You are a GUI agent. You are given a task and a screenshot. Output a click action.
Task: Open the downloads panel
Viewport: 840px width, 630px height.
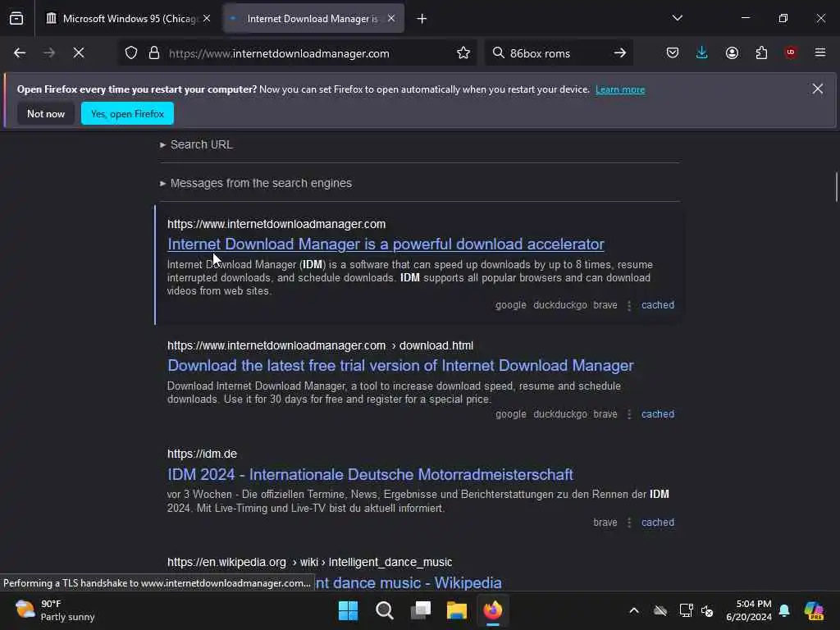(x=702, y=52)
